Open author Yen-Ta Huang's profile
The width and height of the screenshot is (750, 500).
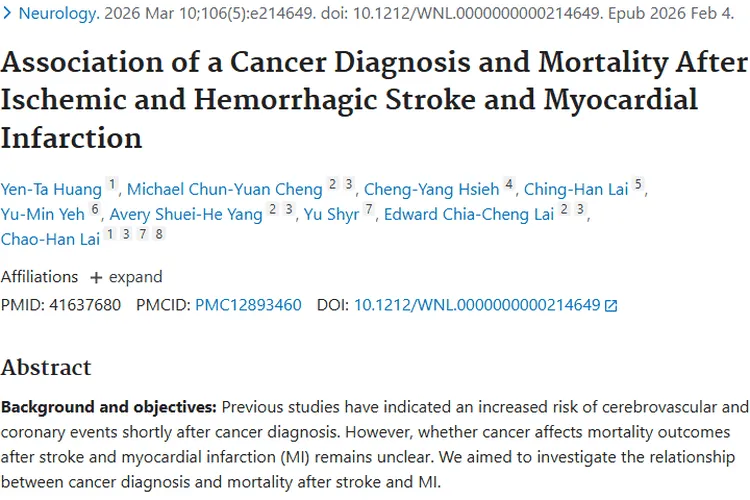[51, 188]
